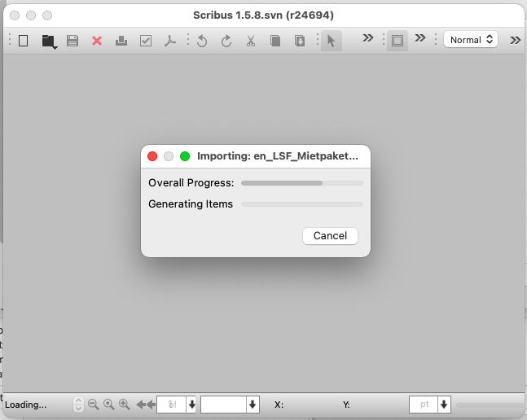Click the Open document folder icon
The width and height of the screenshot is (527, 420).
48,40
